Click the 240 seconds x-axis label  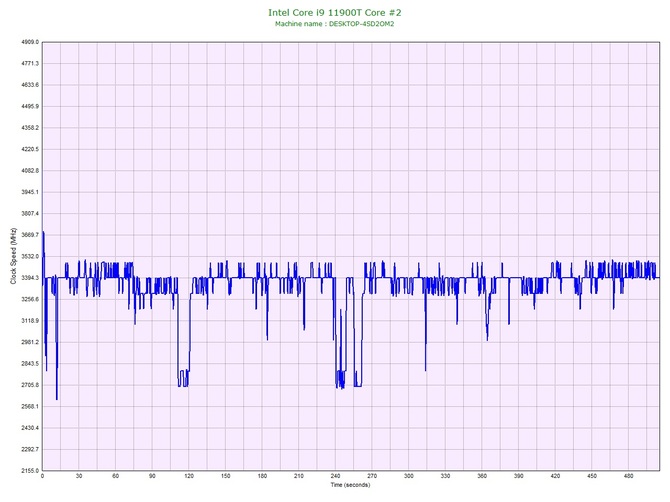(x=335, y=476)
